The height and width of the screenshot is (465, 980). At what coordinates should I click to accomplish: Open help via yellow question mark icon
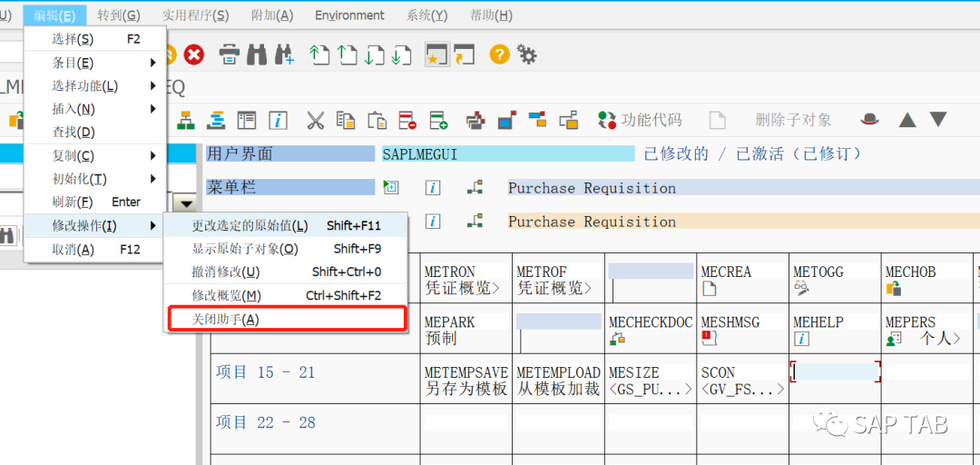(499, 55)
